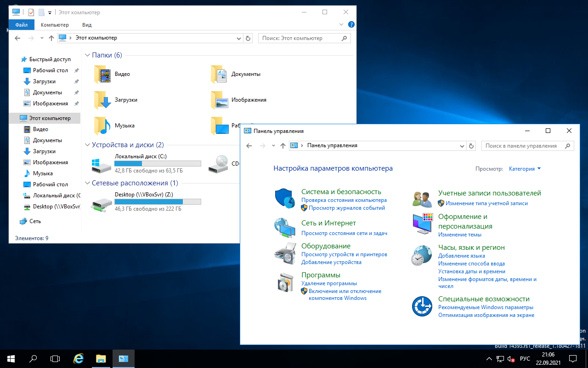Click the Сеть и Интернет globe icon
This screenshot has width=588, height=368.
285,227
